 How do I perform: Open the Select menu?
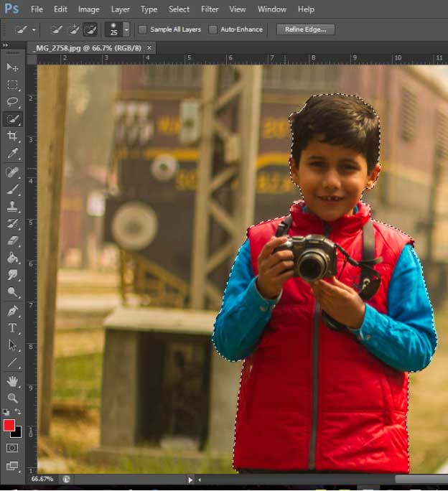tap(179, 9)
